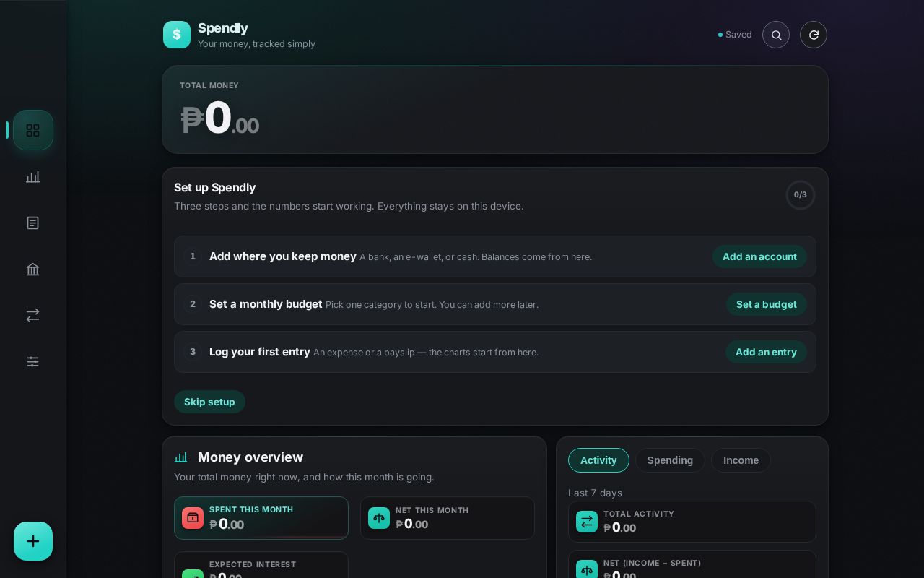Open the sliders settings icon in sidebar
Image resolution: width=924 pixels, height=578 pixels.
pos(33,361)
